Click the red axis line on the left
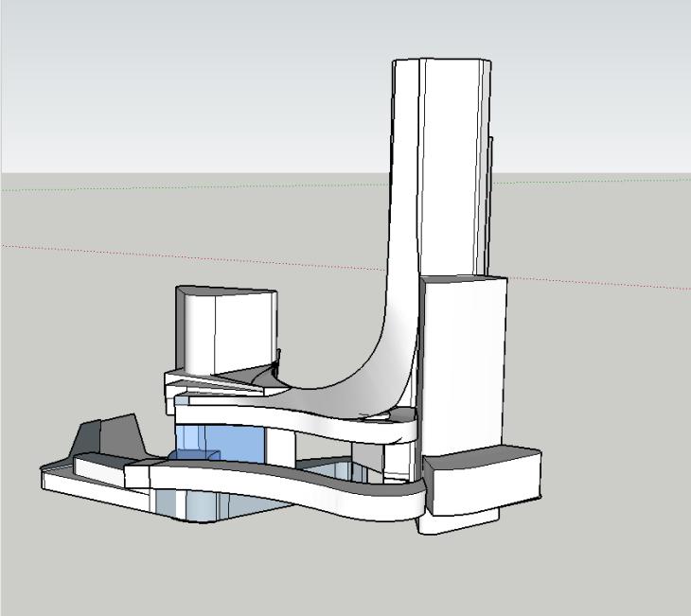 [95, 252]
